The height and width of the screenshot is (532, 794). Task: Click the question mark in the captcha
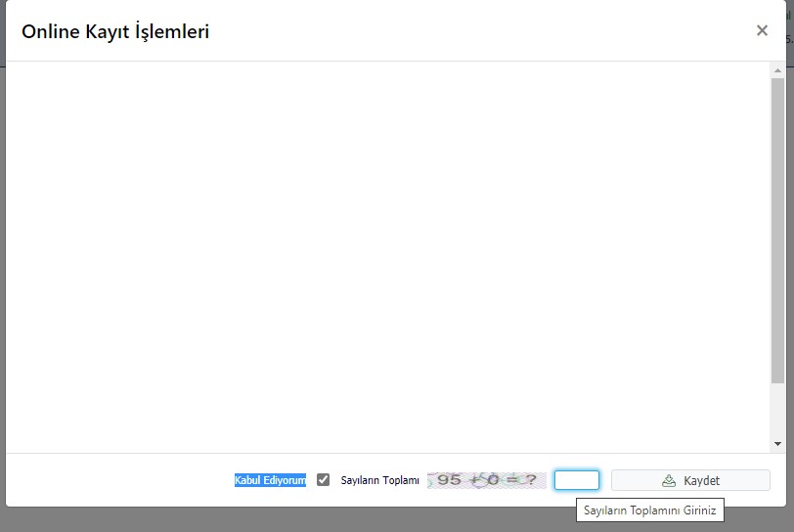[529, 480]
